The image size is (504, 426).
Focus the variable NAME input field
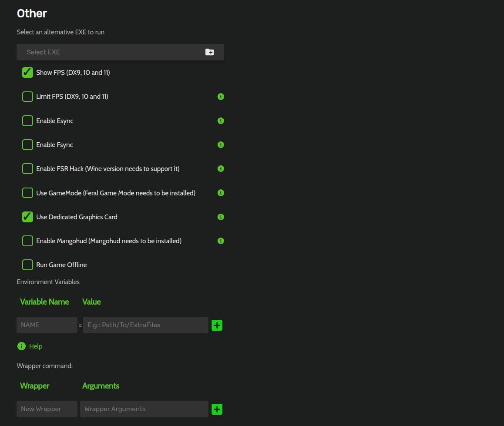(47, 325)
